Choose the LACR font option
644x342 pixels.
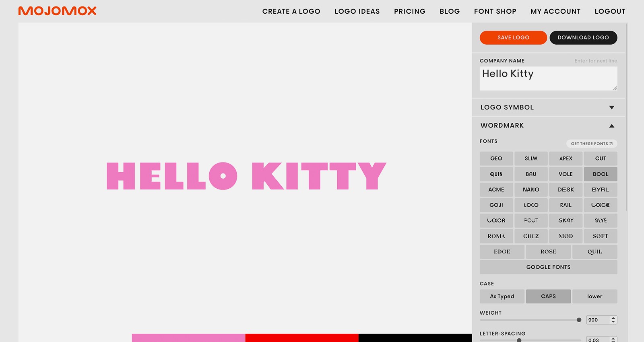[496, 220]
